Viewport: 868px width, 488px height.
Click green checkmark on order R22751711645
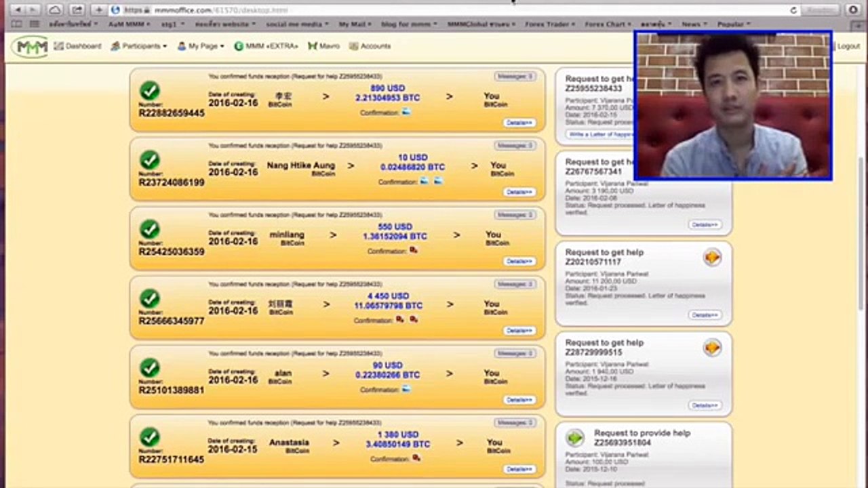pos(150,437)
